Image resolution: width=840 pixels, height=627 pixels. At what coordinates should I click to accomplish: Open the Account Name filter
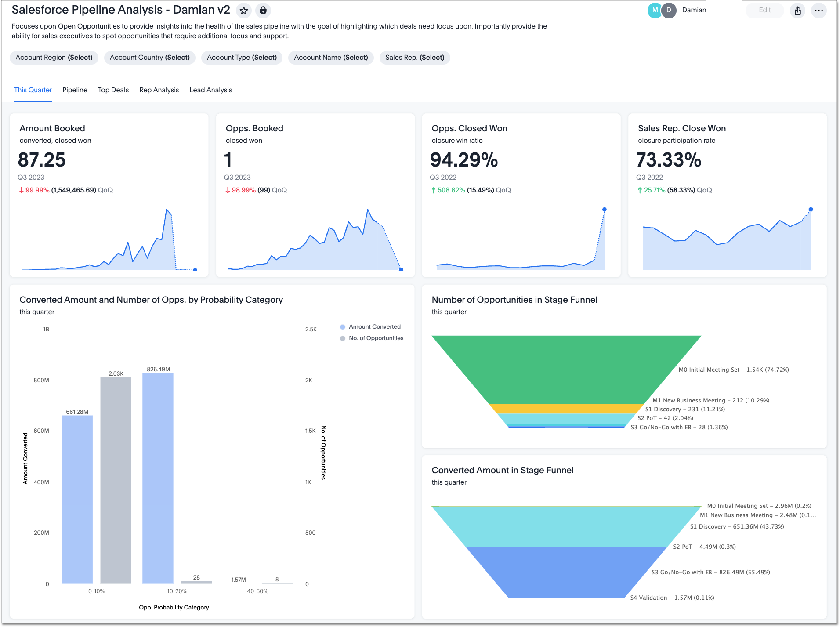coord(331,58)
